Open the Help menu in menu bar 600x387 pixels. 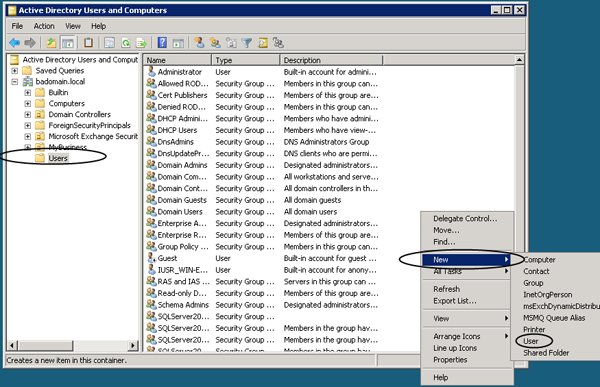(x=98, y=26)
